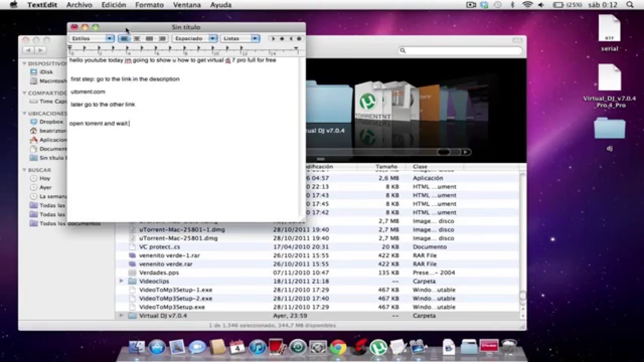Open the Finder icon in the Dock
Screen dimensions: 644x362
click(x=136, y=347)
